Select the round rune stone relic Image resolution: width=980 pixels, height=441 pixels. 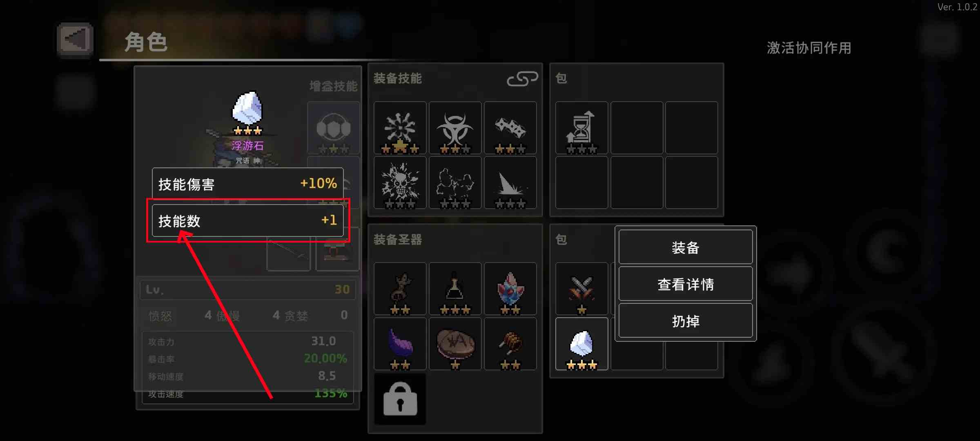point(455,344)
